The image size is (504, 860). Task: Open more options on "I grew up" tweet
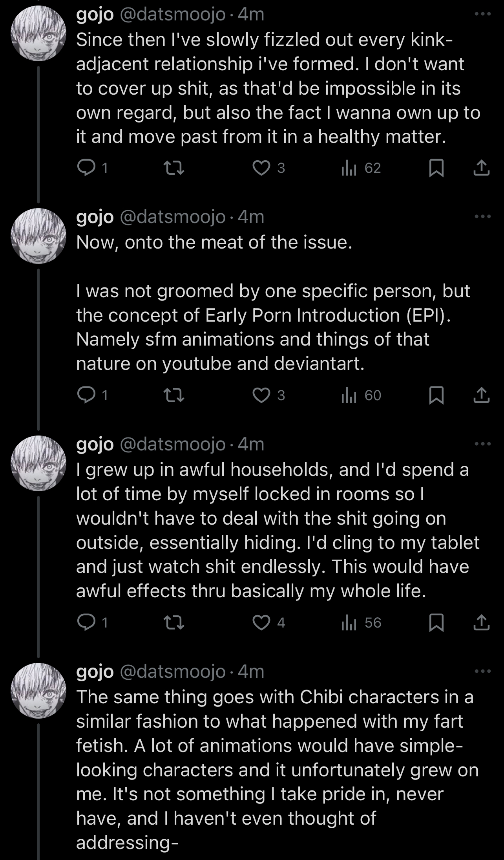coord(482,444)
